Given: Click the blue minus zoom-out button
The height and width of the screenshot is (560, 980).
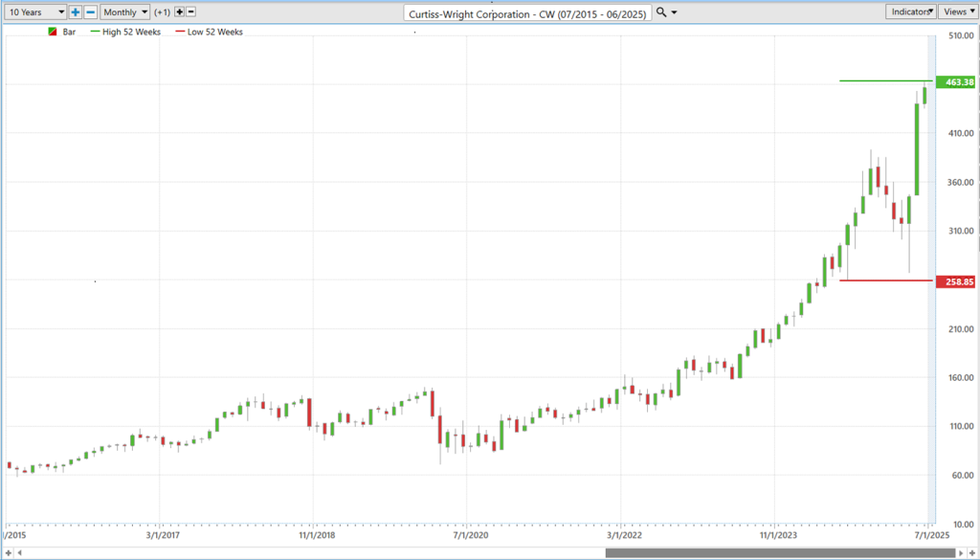Looking at the screenshot, I should [91, 11].
